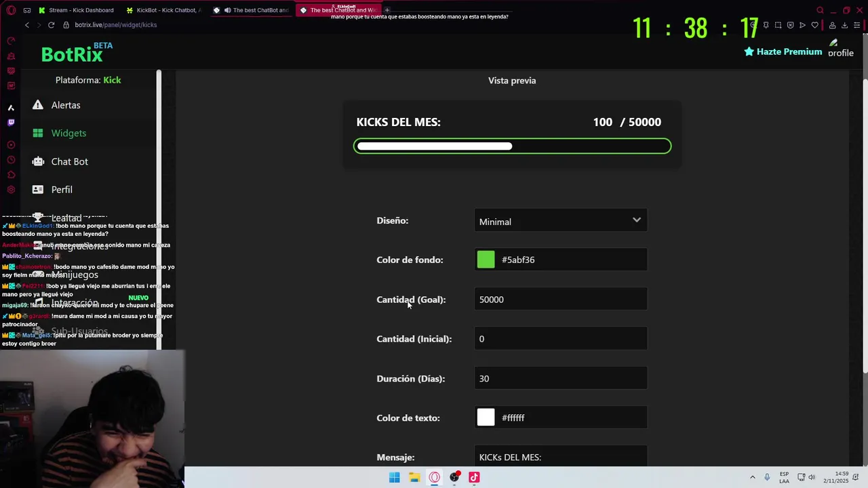This screenshot has width=868, height=488.
Task: Open the Alertas menu section
Action: click(66, 105)
